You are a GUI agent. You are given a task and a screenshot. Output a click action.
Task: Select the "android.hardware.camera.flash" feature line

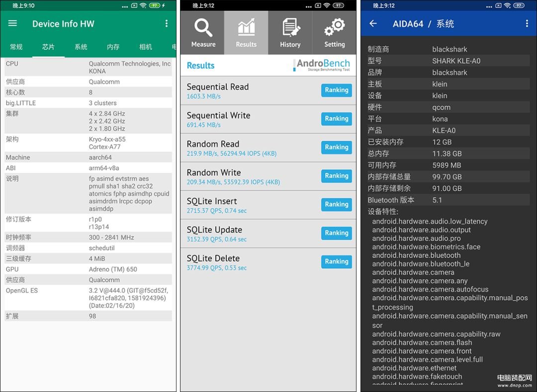click(x=422, y=342)
